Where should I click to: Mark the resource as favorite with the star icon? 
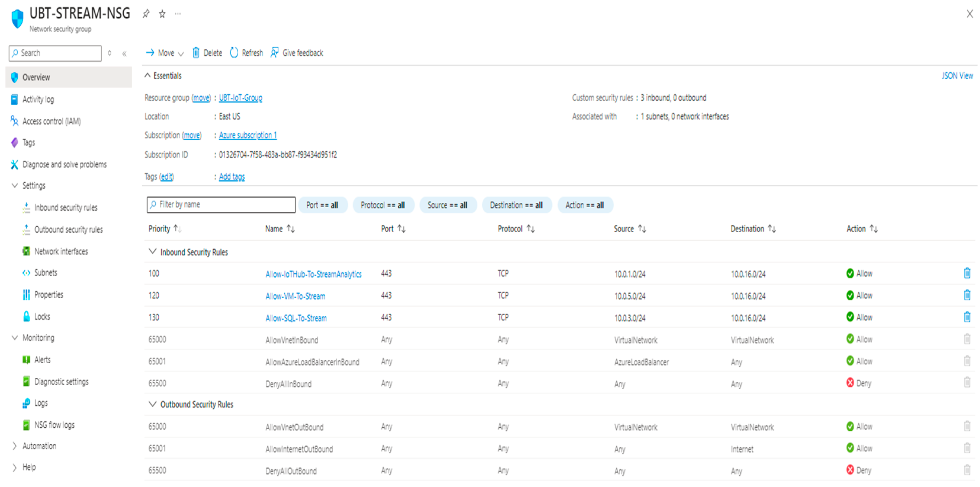pyautogui.click(x=162, y=14)
